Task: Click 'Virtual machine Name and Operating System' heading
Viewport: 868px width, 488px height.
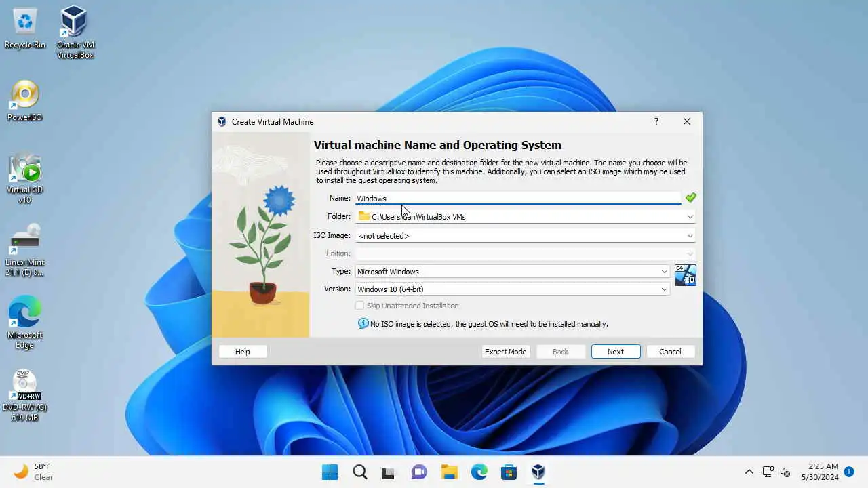Action: [x=437, y=145]
